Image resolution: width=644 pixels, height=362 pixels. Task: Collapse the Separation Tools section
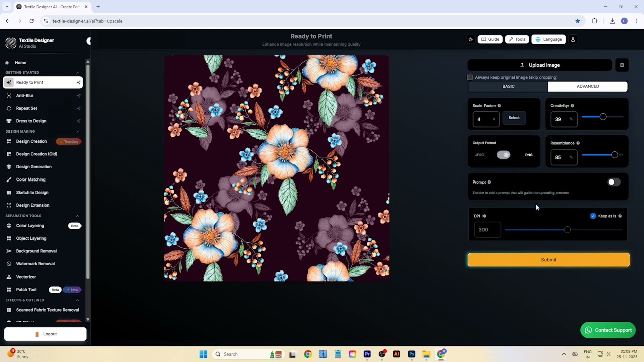tap(77, 216)
